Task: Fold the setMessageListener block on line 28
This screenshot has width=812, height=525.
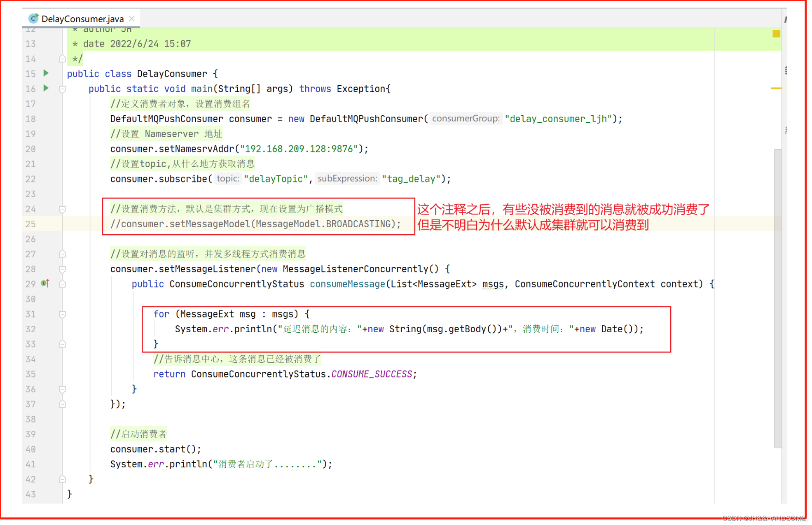Action: 63,269
